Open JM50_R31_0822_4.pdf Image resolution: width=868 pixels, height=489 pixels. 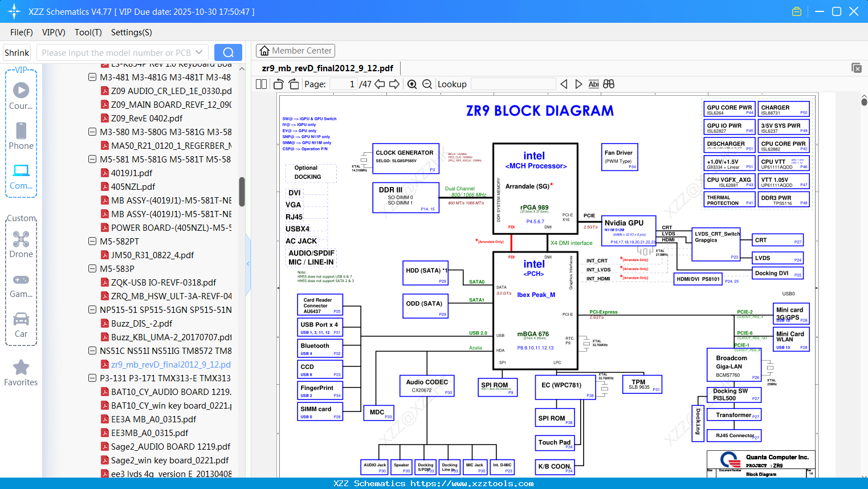152,255
